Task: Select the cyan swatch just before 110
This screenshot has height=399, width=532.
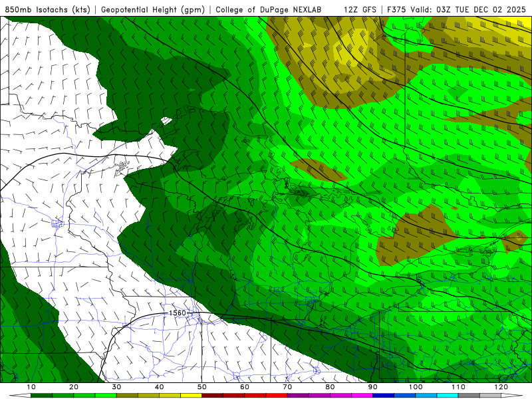Action: [x=448, y=396]
